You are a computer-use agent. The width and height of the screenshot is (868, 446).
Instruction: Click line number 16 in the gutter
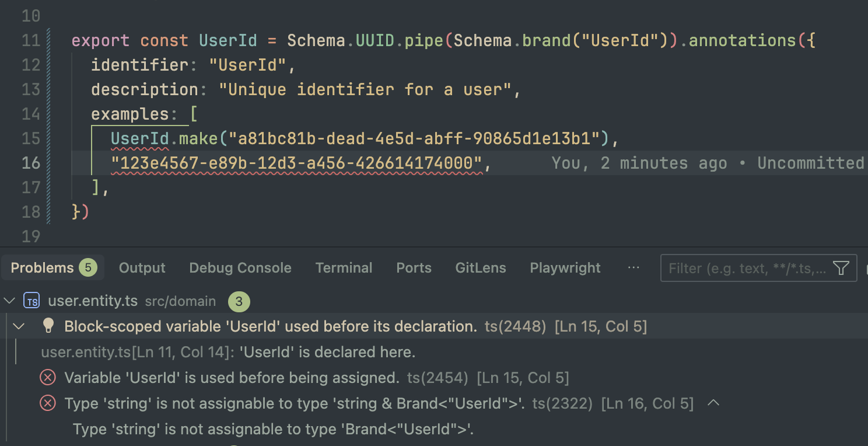30,163
